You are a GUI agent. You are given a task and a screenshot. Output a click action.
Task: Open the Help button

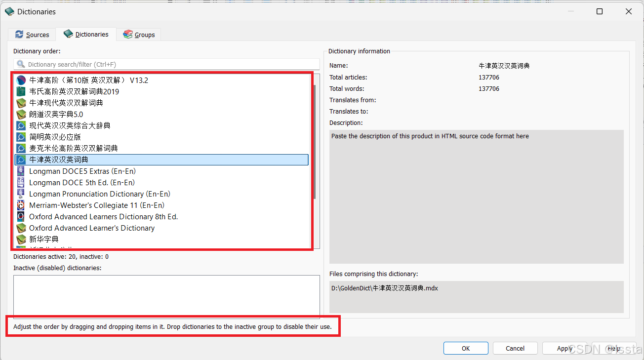(614, 348)
